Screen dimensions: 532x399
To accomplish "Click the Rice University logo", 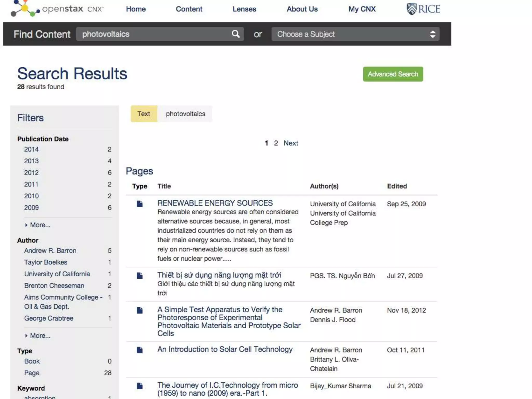I will coord(423,9).
